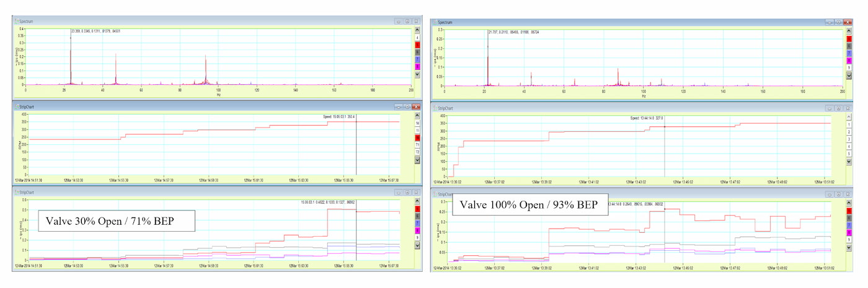Click the 'Valve 30% Open / 71% BEP' label
868x288 pixels.
pyautogui.click(x=117, y=221)
